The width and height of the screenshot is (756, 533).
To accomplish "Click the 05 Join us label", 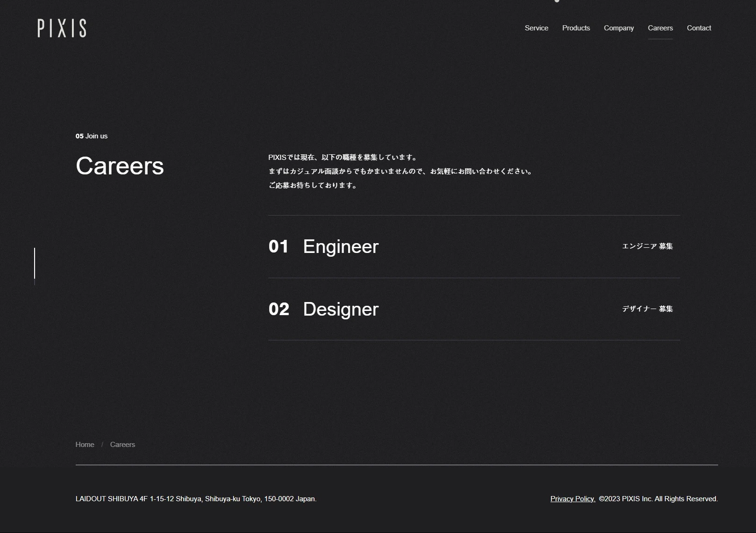I will tap(92, 136).
